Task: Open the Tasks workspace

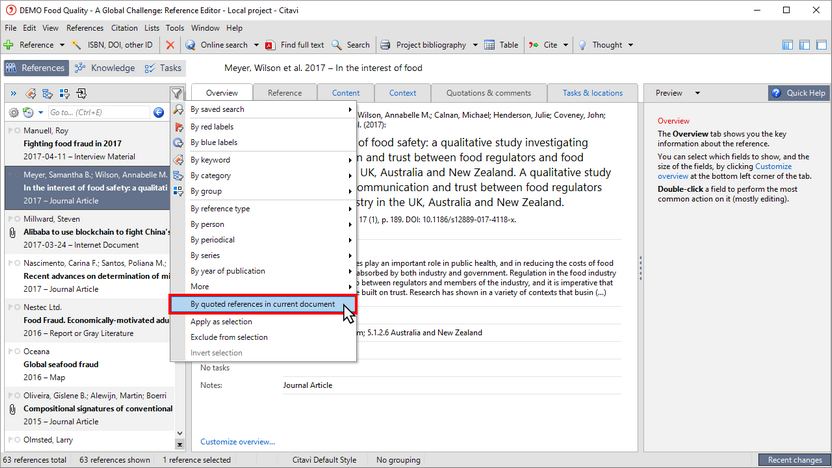Action: (163, 68)
